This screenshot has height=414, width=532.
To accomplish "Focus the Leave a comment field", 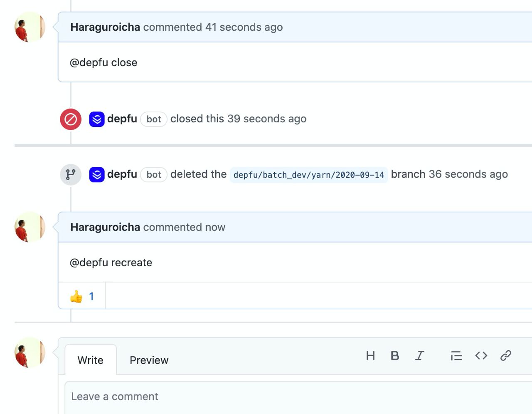I will 298,397.
